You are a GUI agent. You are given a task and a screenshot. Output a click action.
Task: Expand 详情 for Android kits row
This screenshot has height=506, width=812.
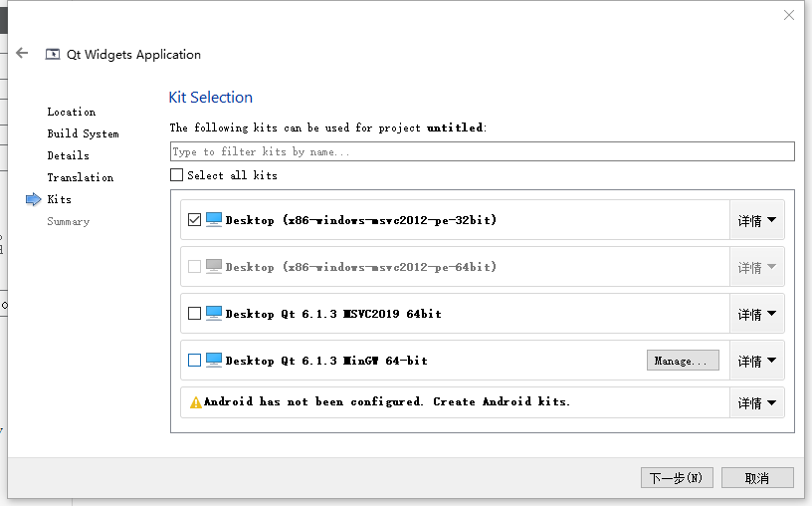coord(756,402)
